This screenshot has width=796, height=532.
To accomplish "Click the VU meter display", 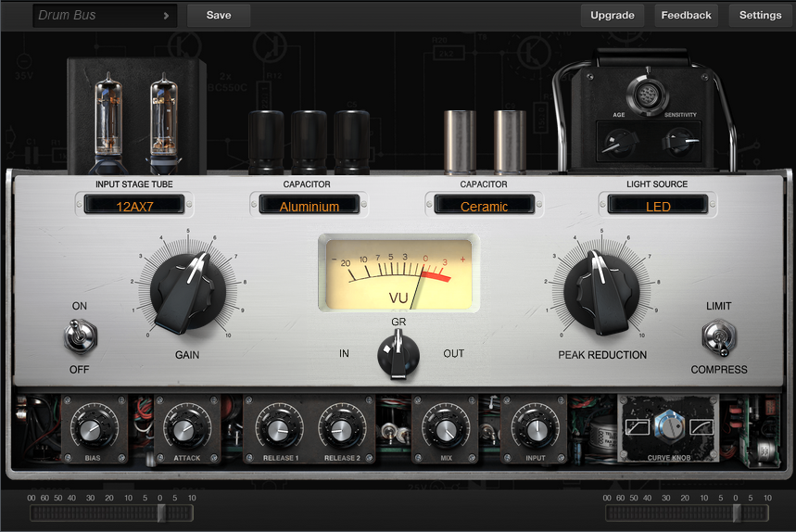I will [399, 273].
